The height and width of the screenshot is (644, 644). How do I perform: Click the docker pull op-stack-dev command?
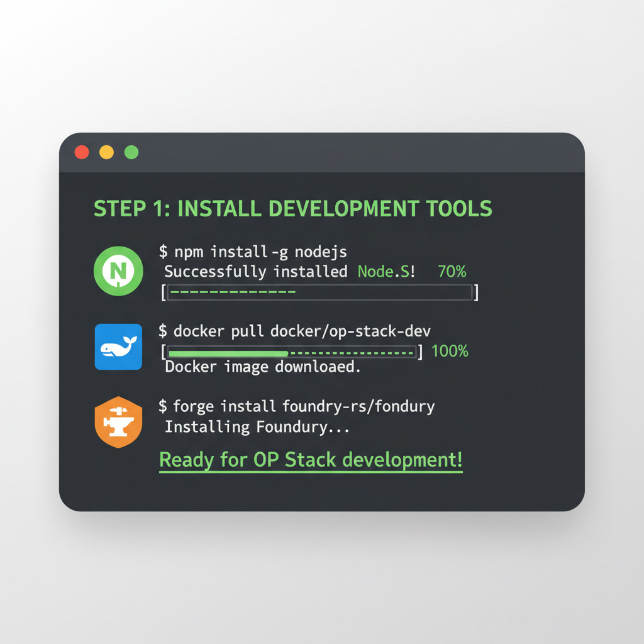(x=296, y=331)
